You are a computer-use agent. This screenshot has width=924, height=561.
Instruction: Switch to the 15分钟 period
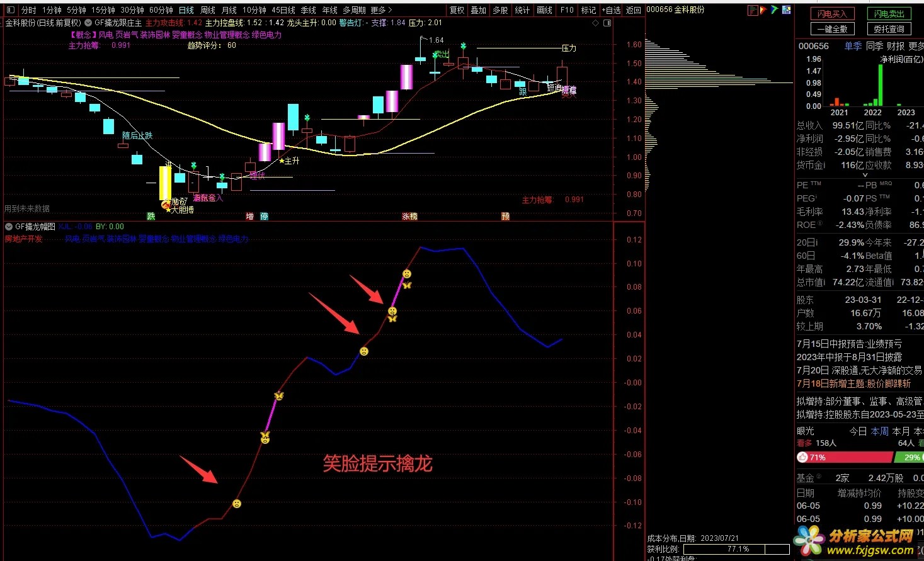103,10
